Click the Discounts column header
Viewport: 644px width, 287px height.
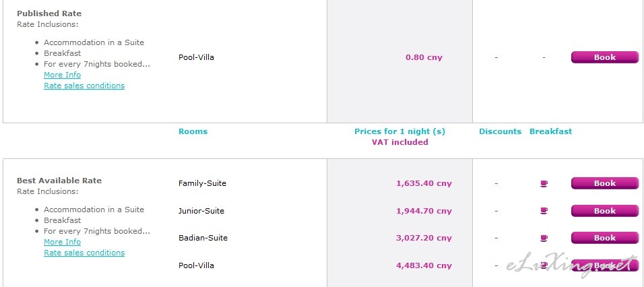tap(500, 131)
